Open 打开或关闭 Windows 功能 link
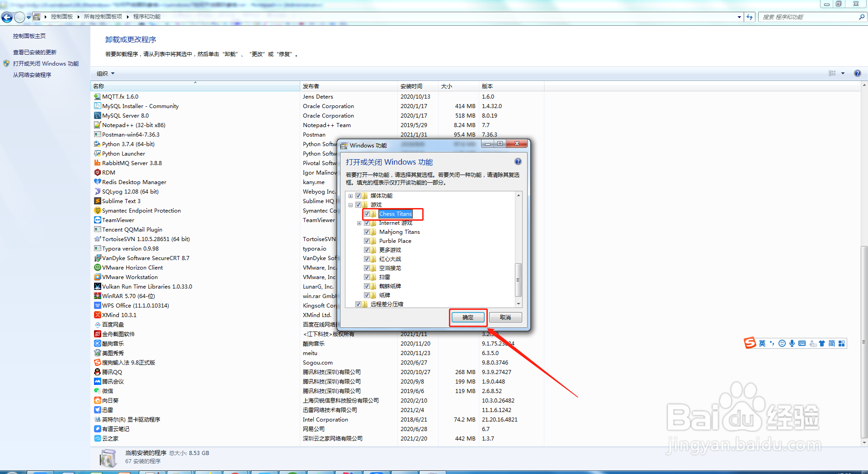This screenshot has width=868, height=474. (x=46, y=64)
